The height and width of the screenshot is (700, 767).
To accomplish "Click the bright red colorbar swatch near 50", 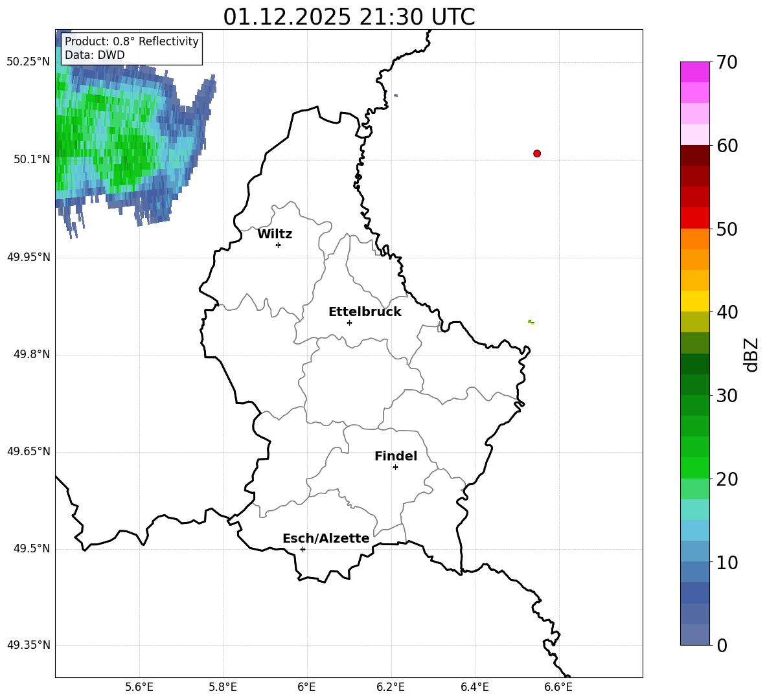I will tap(694, 218).
